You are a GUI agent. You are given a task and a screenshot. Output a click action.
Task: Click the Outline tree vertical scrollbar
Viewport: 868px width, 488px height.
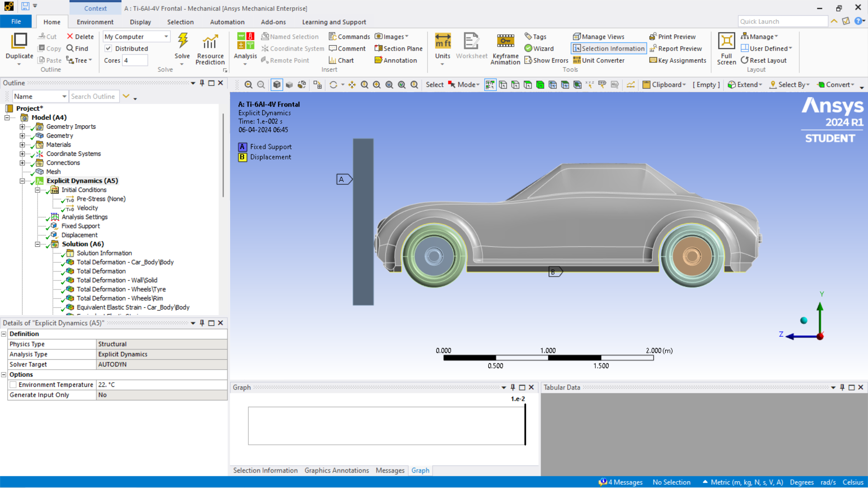tap(223, 155)
